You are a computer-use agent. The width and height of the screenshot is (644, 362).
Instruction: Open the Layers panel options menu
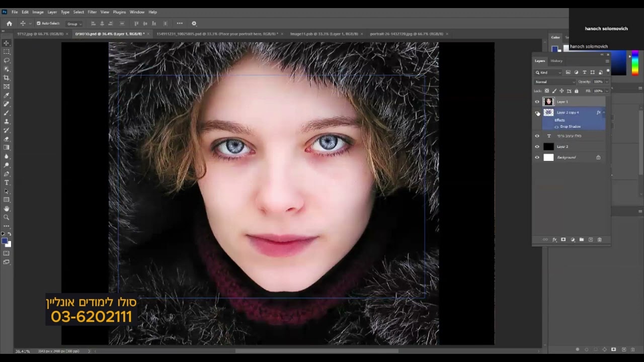pyautogui.click(x=607, y=61)
